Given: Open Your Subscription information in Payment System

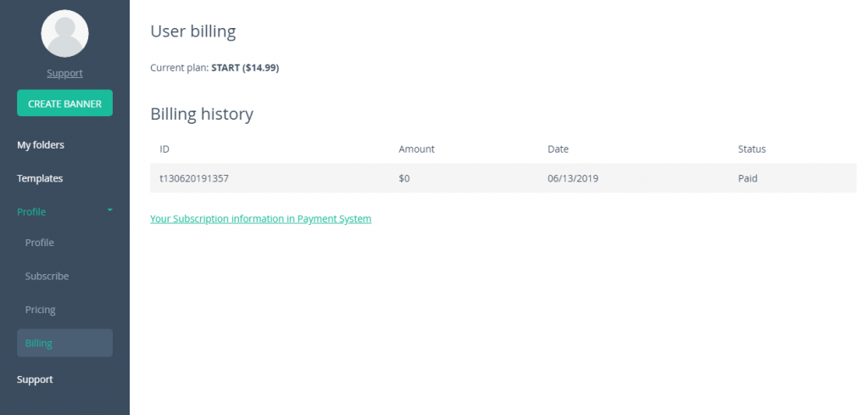Looking at the screenshot, I should [261, 219].
